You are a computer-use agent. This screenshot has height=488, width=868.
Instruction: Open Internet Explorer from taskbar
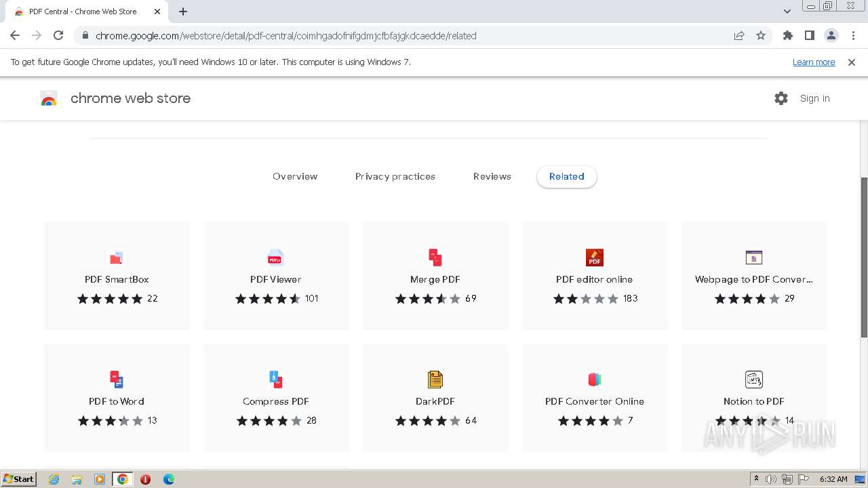[x=54, y=479]
